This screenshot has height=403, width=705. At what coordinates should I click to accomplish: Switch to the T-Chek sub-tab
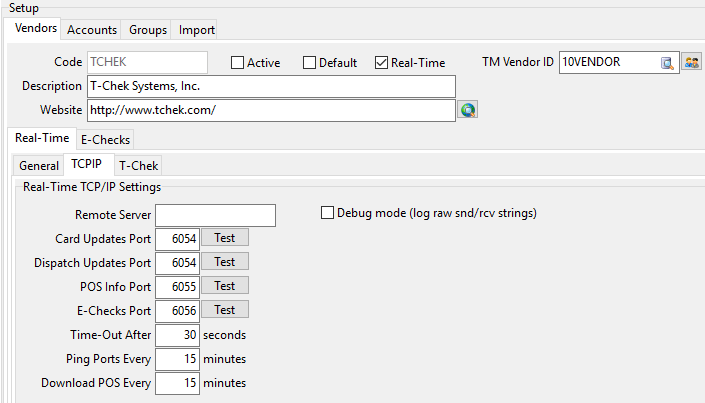137,165
